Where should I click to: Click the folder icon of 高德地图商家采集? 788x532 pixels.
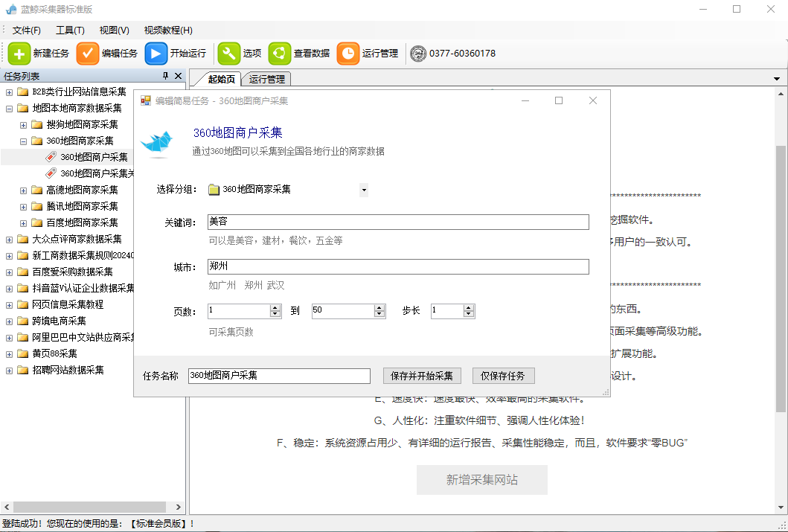click(36, 190)
